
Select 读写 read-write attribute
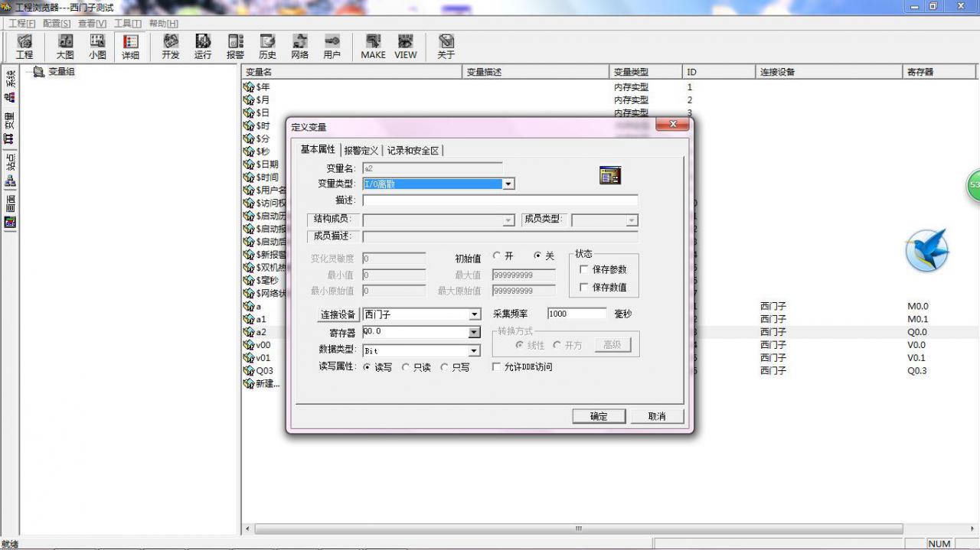(367, 367)
